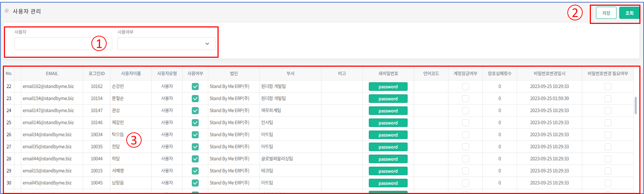Click password button for 문철순
Image resolution: width=644 pixels, height=194 pixels.
click(x=388, y=99)
